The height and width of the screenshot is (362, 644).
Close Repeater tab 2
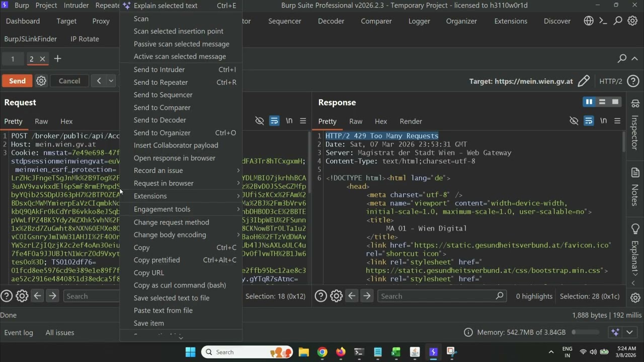42,59
